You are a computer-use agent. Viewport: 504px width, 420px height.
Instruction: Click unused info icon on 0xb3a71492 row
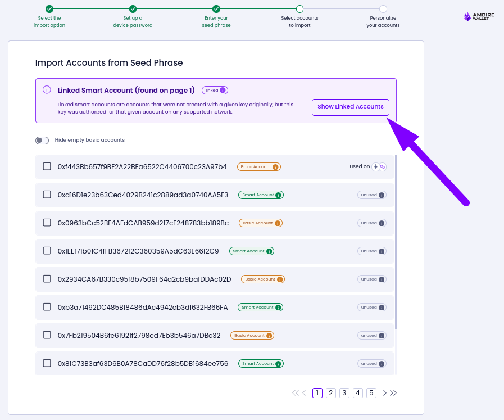tap(382, 308)
